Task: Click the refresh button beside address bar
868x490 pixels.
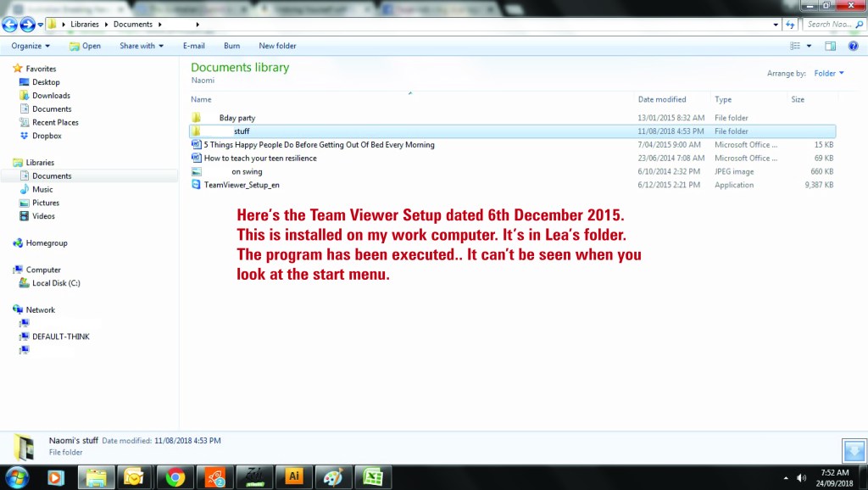Action: (x=791, y=25)
